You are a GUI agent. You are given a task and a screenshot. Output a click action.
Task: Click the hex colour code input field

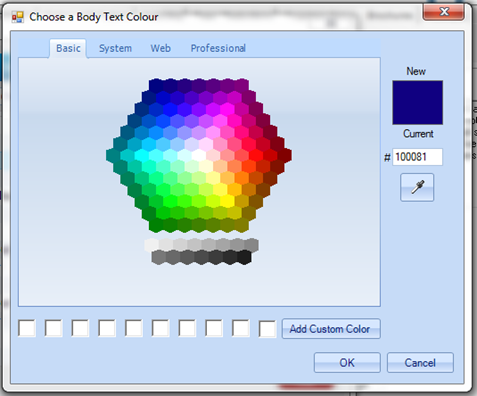point(417,157)
